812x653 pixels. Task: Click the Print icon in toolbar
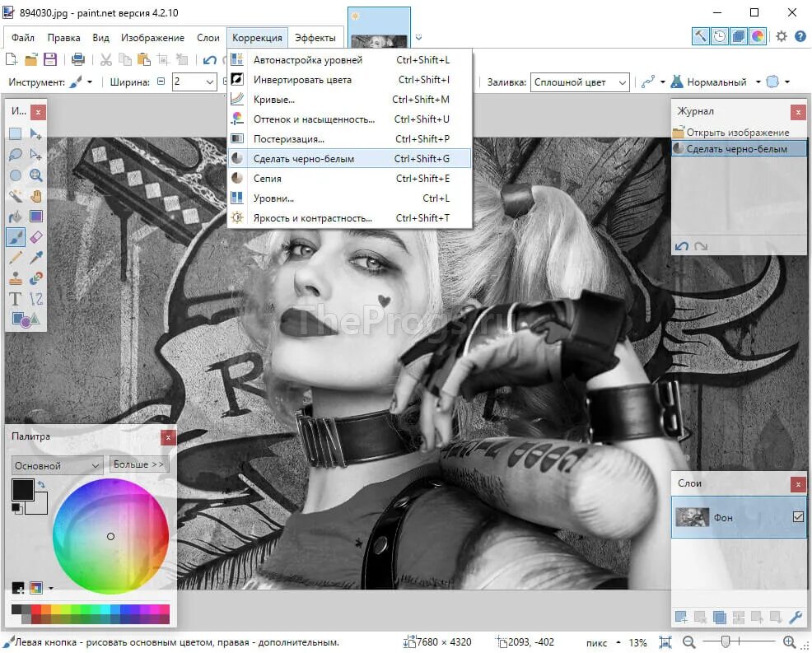[77, 59]
